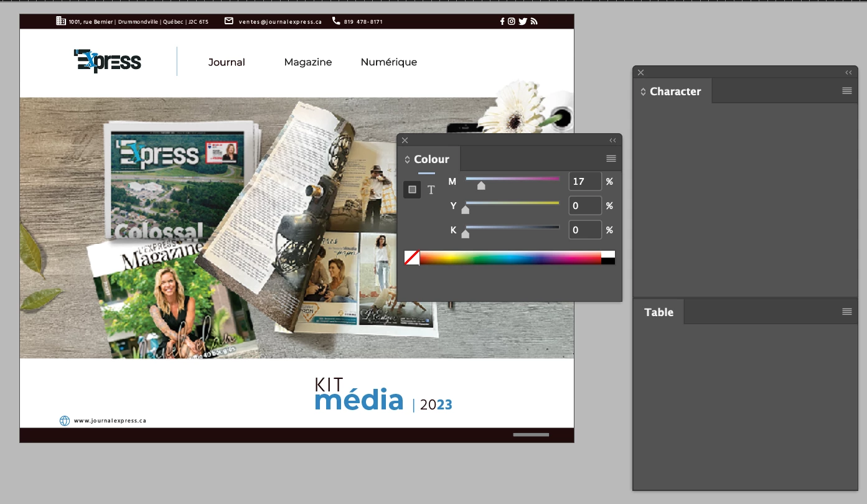Image resolution: width=867 pixels, height=504 pixels.
Task: Click the L'Express logo in the header
Action: click(x=108, y=61)
